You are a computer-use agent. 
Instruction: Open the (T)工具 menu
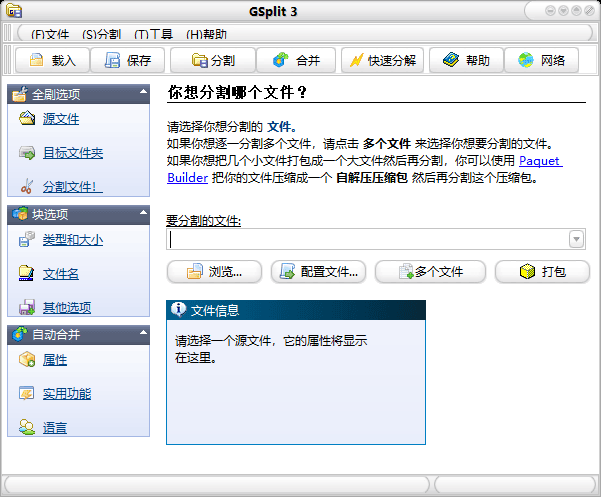(x=153, y=34)
